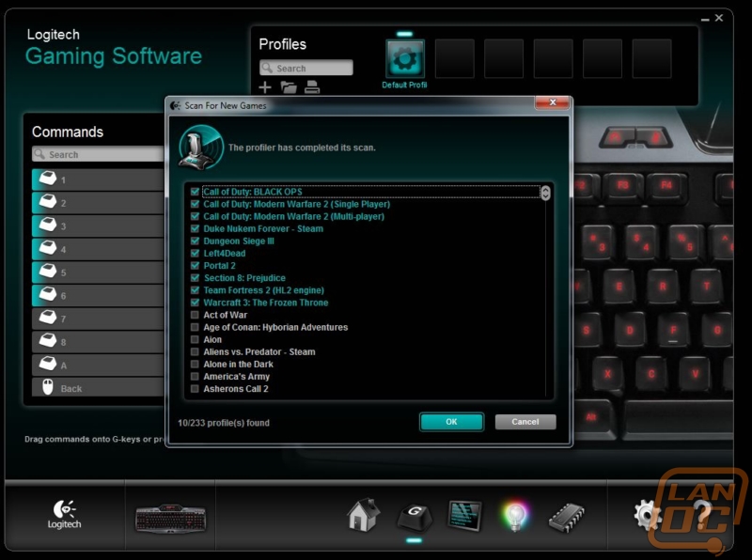Image resolution: width=752 pixels, height=560 pixels.
Task: Click the key icon for command 7
Action: (48, 318)
